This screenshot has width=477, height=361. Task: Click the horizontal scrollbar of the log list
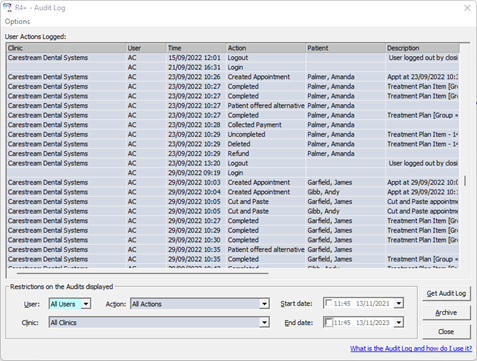143,273
